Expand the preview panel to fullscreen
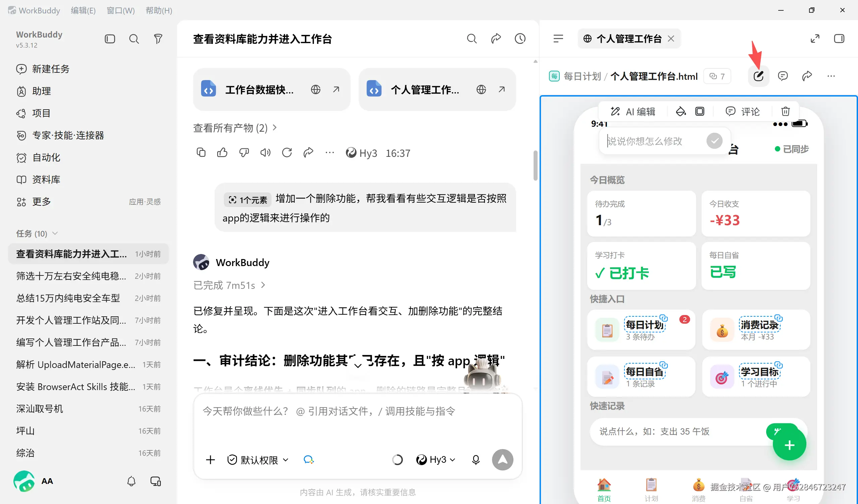 pyautogui.click(x=815, y=39)
